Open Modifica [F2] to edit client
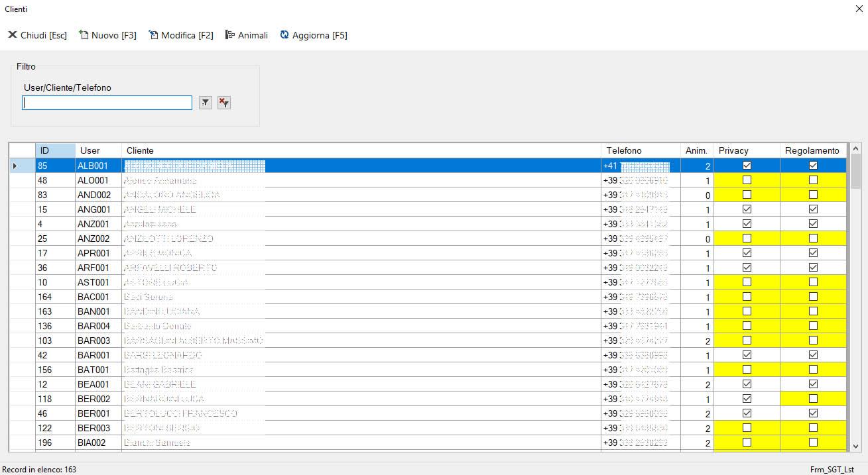This screenshot has height=475, width=868. 181,35
